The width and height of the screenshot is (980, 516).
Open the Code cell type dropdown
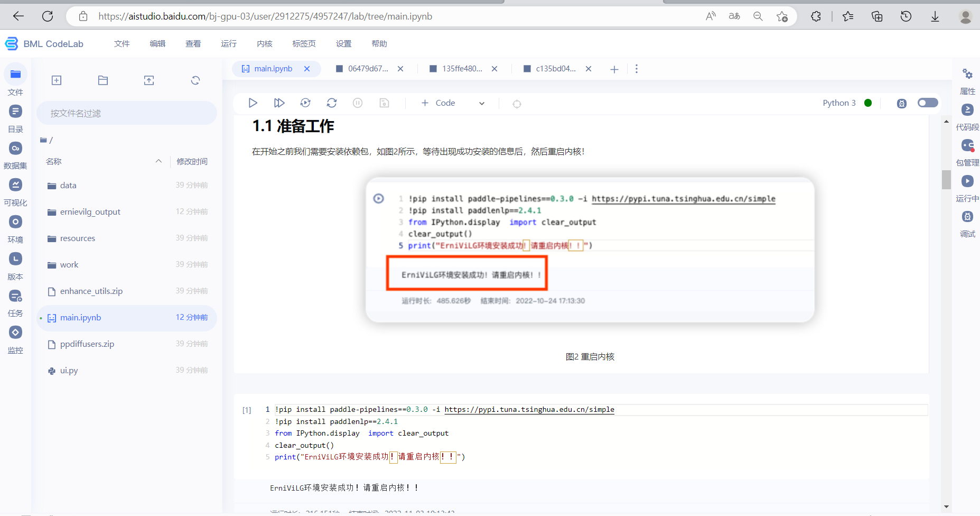(481, 104)
